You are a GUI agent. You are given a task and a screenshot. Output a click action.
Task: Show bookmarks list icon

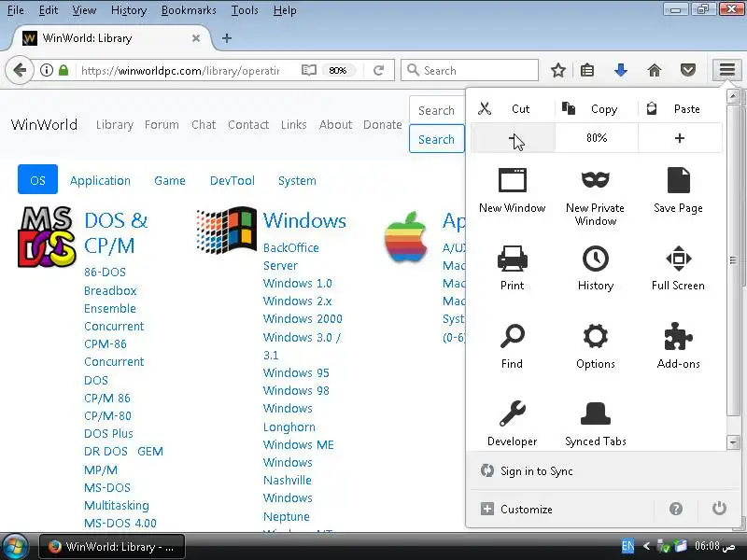point(587,71)
